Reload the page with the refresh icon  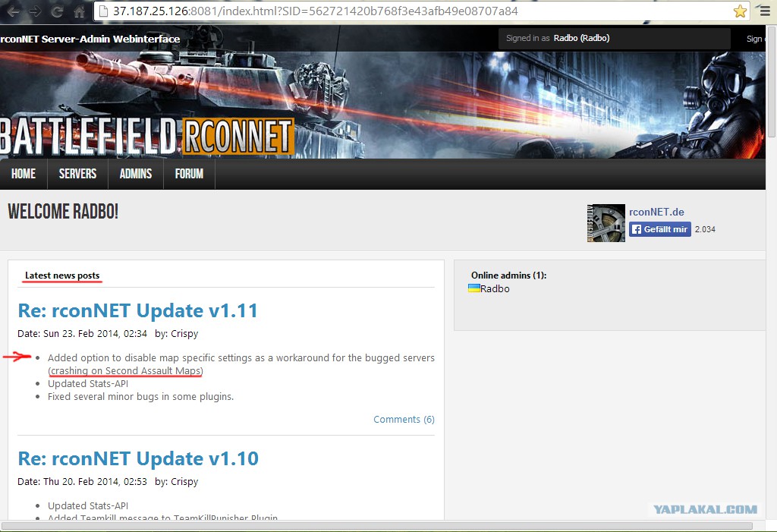(58, 11)
